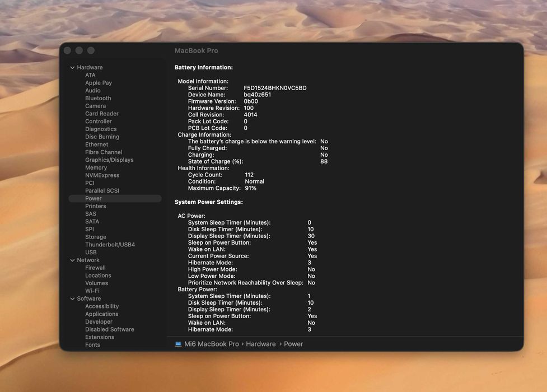This screenshot has width=547, height=392.
Task: Collapse the Software section chevron
Action: point(72,299)
